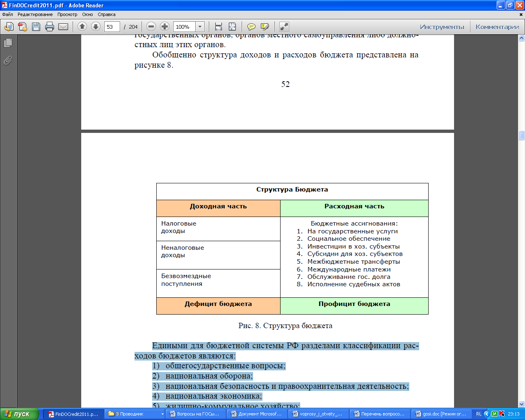
Task: Expand the Проводник taskbar group arrow
Action: (162, 414)
